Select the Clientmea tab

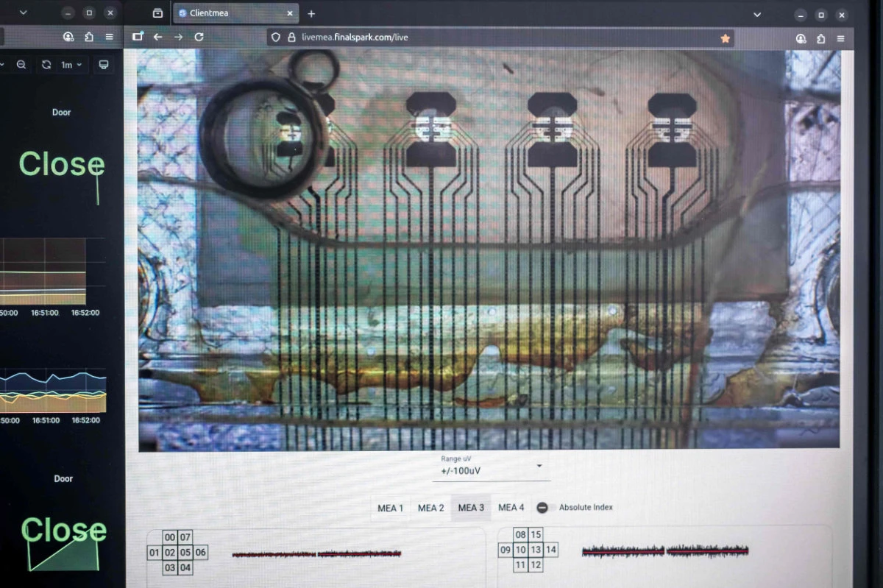point(235,13)
